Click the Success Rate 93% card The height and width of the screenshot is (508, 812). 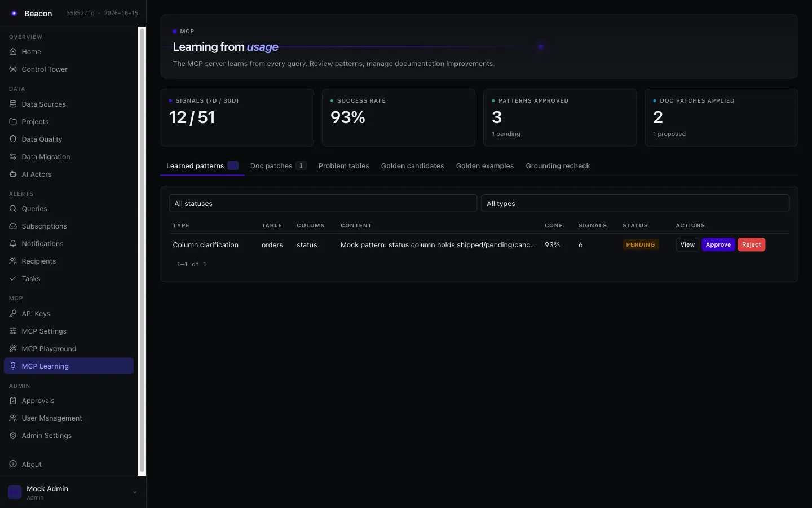click(398, 117)
